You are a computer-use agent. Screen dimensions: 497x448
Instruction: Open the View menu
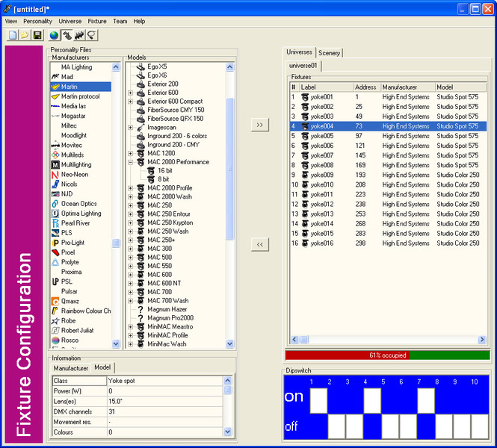[x=11, y=21]
